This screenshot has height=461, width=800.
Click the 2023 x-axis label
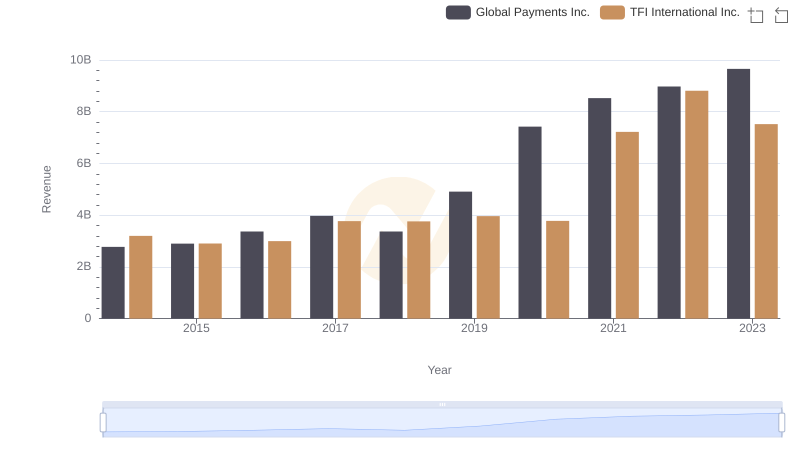coord(752,328)
